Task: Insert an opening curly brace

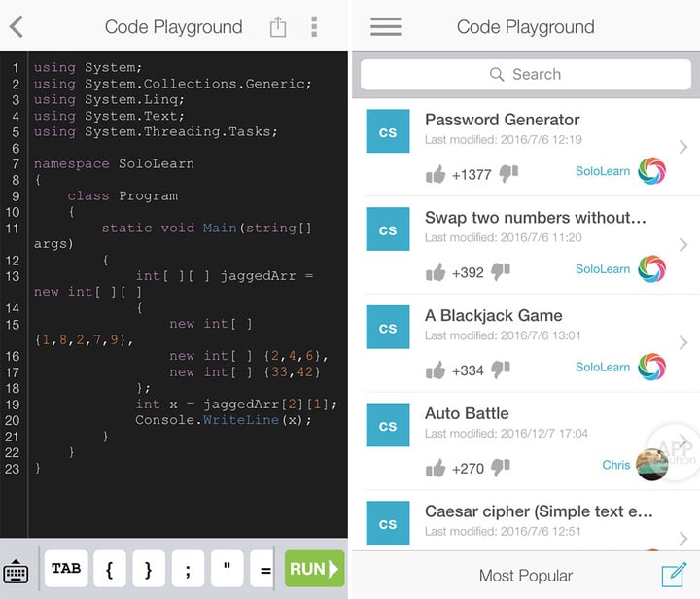Action: (109, 569)
